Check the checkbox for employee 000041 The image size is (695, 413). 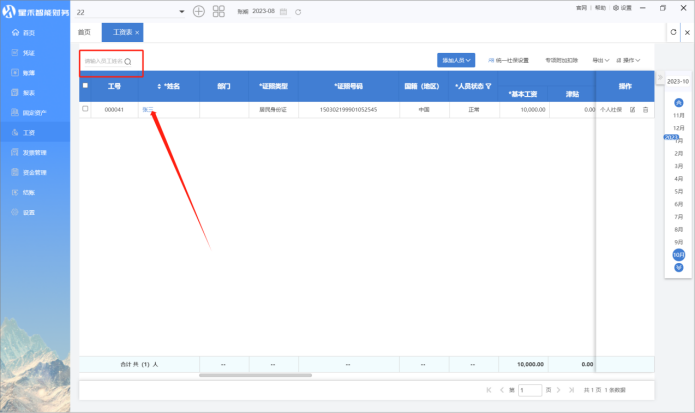(85, 108)
